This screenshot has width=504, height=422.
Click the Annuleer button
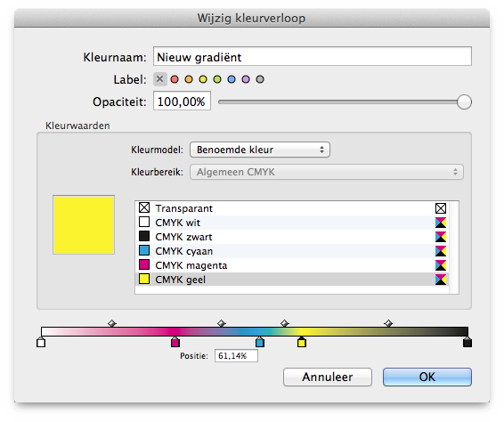[x=328, y=377]
